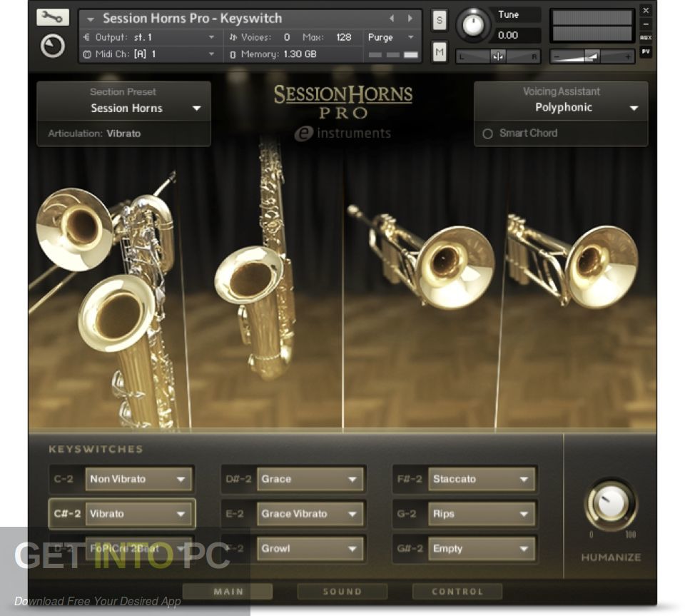Click the next instrument arrow in the header

tap(410, 18)
